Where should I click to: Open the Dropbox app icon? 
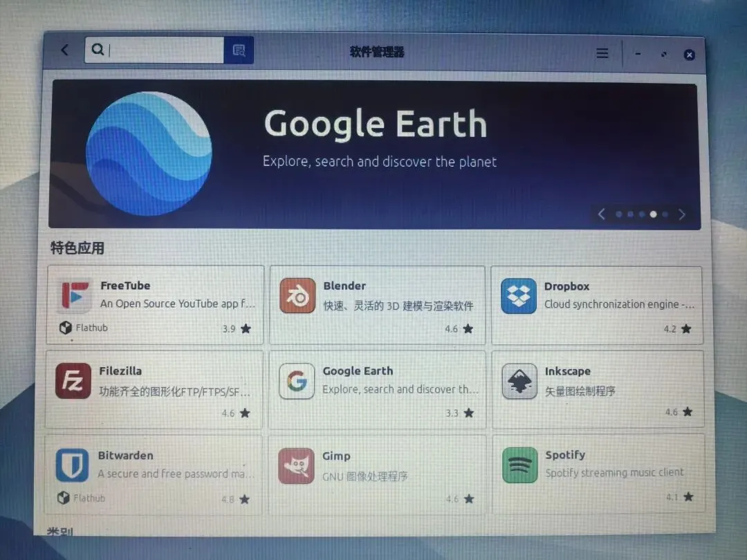pyautogui.click(x=519, y=296)
